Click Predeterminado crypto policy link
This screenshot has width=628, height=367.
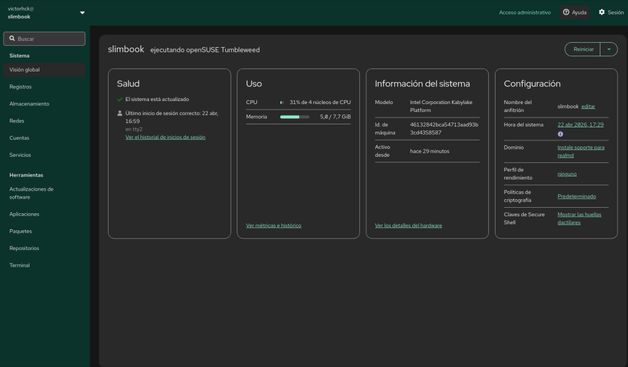click(x=576, y=196)
